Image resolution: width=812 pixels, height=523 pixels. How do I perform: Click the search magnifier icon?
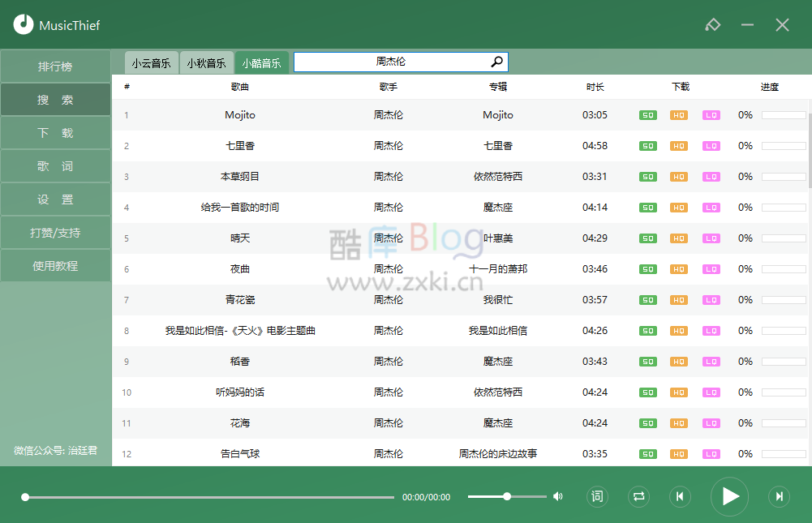click(496, 62)
